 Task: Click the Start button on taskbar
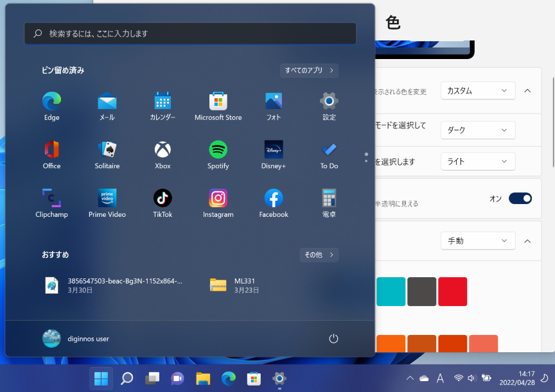click(101, 379)
